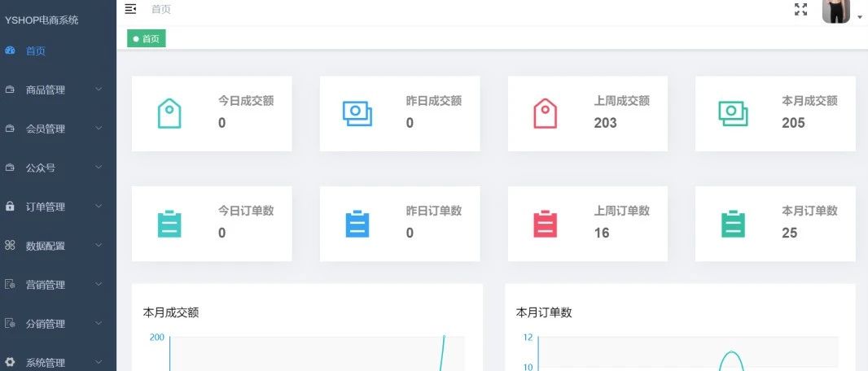Screen dimensions: 868x371
Task: Click the YSHOP电商系统 logo title
Action: [x=42, y=20]
